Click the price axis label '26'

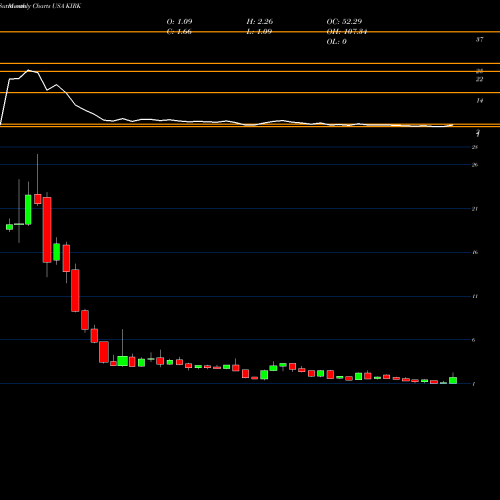click(x=475, y=165)
